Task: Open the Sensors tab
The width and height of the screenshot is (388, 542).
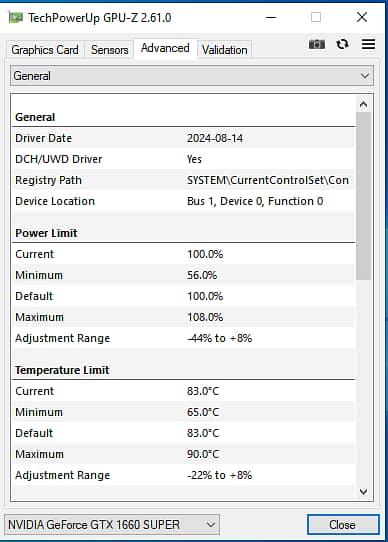Action: [110, 50]
